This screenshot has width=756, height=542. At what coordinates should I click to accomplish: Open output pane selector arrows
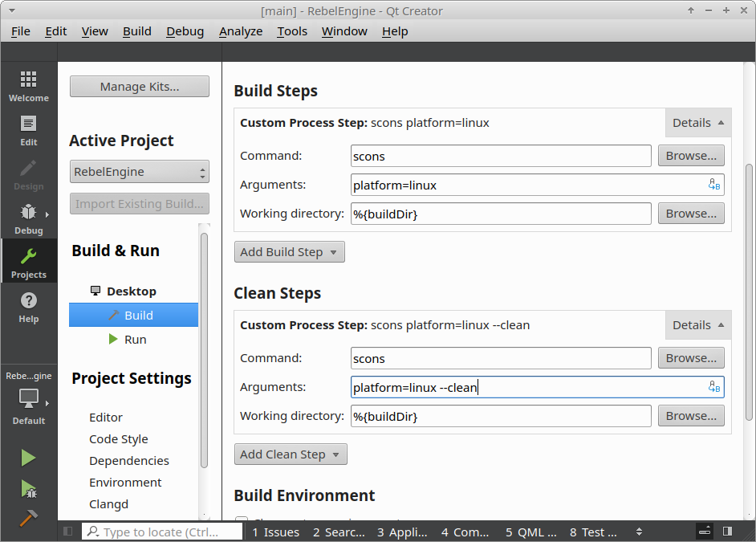coord(639,532)
